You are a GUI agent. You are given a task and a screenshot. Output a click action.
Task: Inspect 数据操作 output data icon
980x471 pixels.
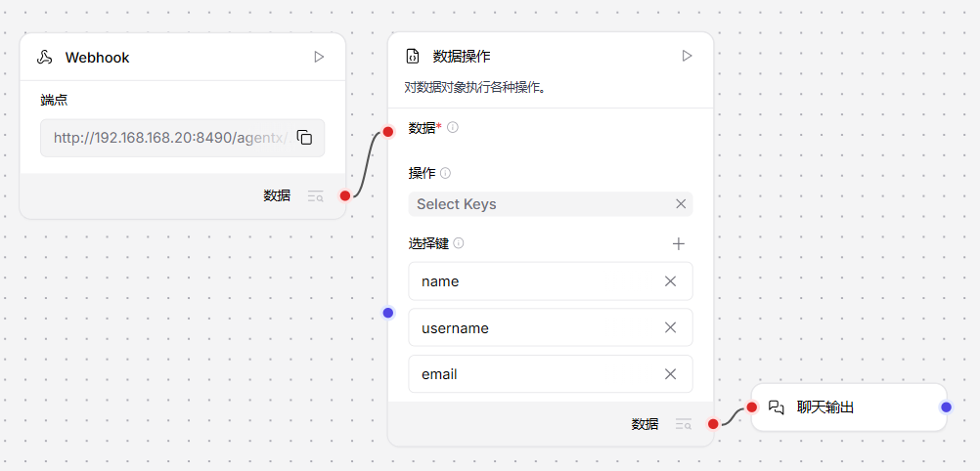(683, 424)
